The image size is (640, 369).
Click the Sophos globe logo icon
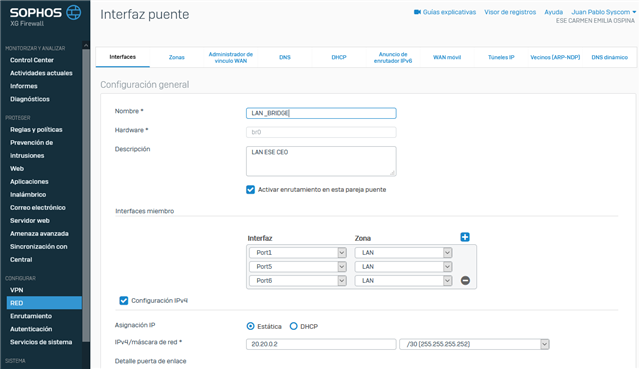[73, 12]
